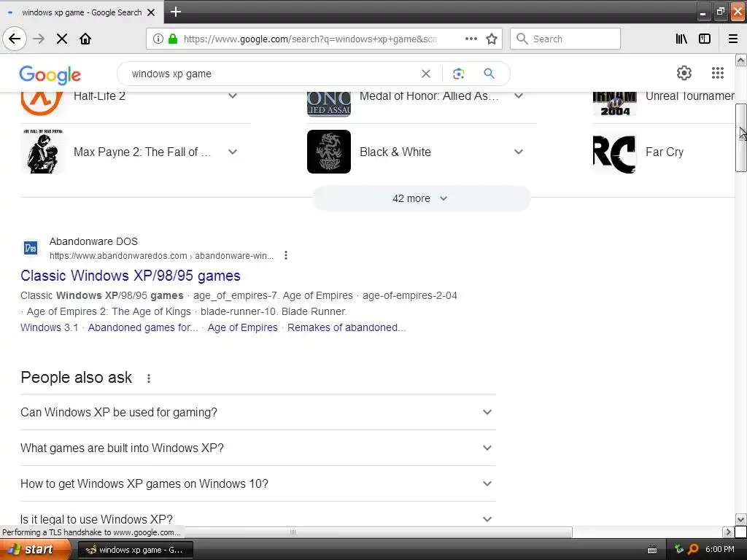
Task: Select the 'windows xp game - Google Search' tab
Action: click(82, 12)
